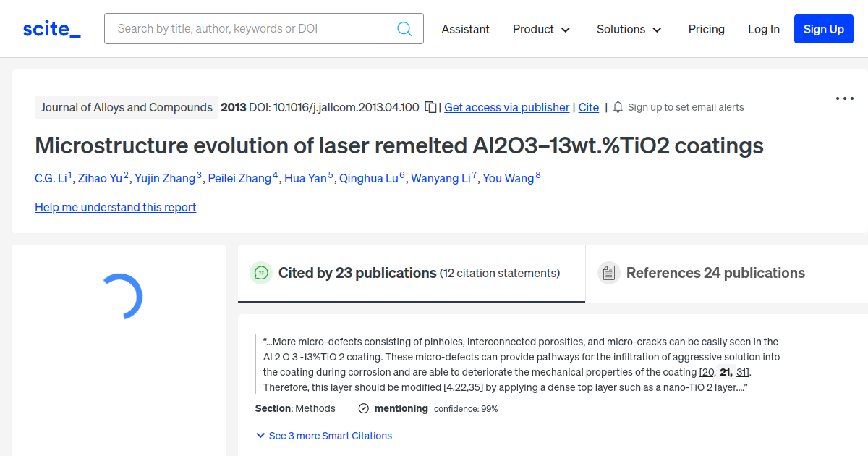
Task: Click the Sign Up button
Action: click(x=823, y=29)
